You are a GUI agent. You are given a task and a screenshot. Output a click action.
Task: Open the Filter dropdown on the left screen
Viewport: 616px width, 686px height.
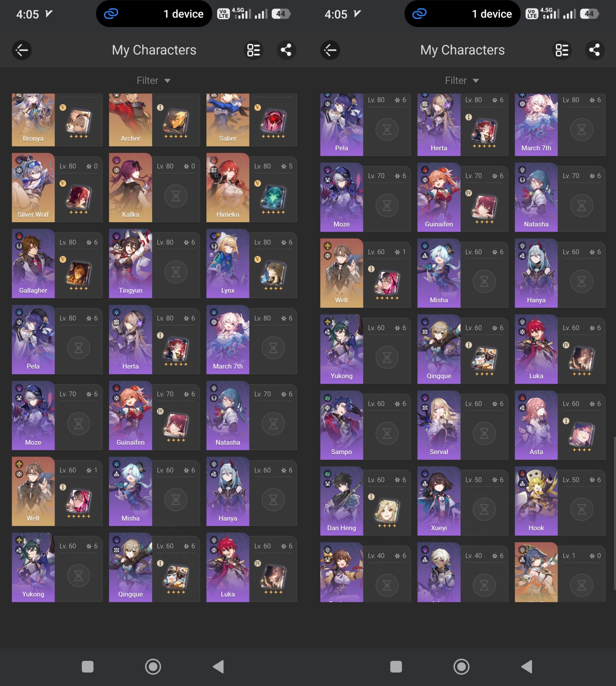tap(154, 81)
